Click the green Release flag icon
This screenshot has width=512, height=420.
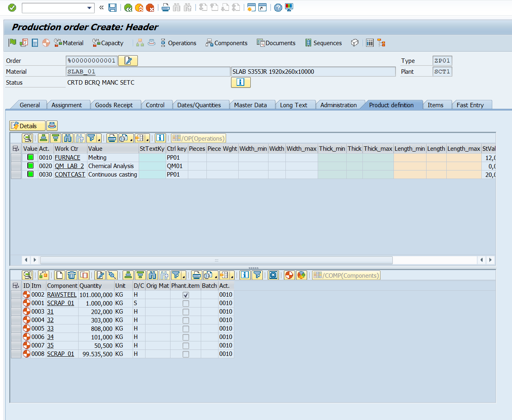click(x=12, y=43)
